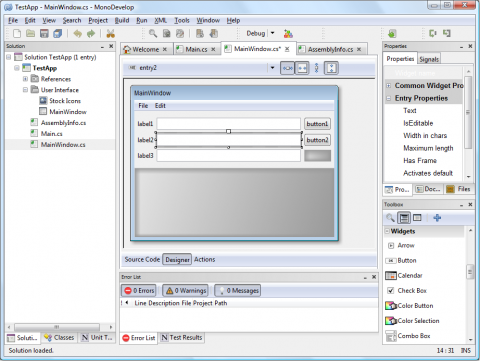Toggle vertical expand layout icon
The width and height of the screenshot is (480, 361).
pyautogui.click(x=317, y=68)
